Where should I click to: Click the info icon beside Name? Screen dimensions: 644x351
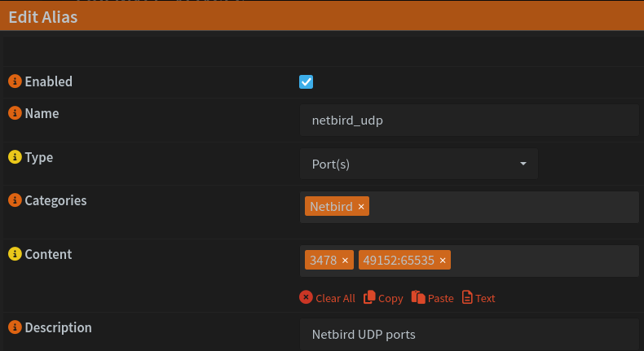coord(14,114)
